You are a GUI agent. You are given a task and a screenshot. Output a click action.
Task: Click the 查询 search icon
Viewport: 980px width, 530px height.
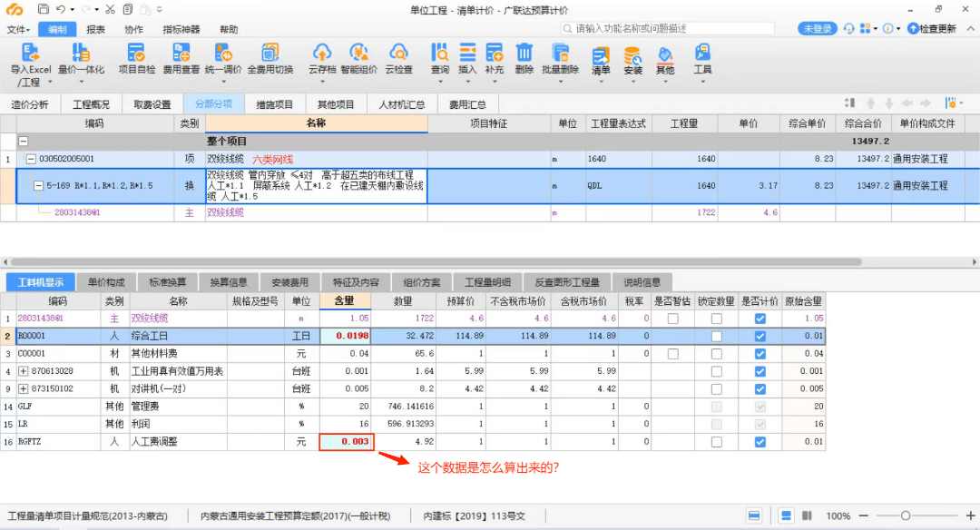(x=439, y=53)
